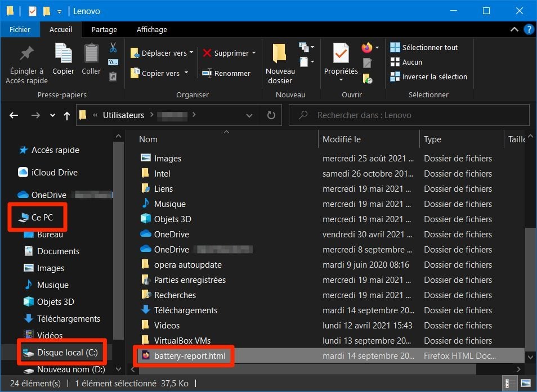537x392 pixels.
Task: Click the Supprimer red X icon
Action: tap(207, 53)
